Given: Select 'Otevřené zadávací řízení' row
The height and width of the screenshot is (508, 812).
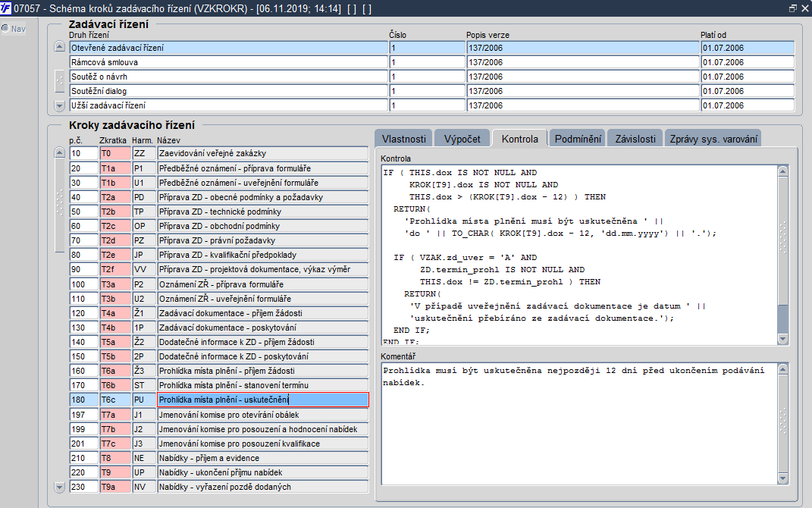Looking at the screenshot, I should (229, 48).
